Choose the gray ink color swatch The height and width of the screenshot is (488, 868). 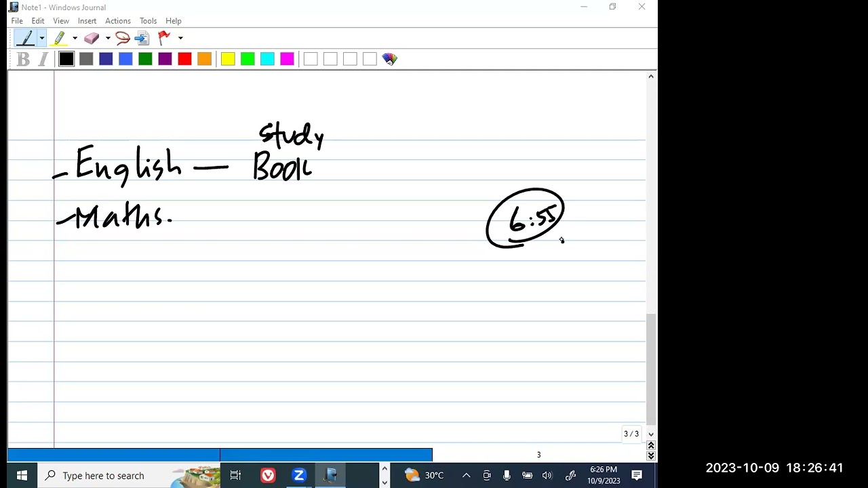coord(86,60)
